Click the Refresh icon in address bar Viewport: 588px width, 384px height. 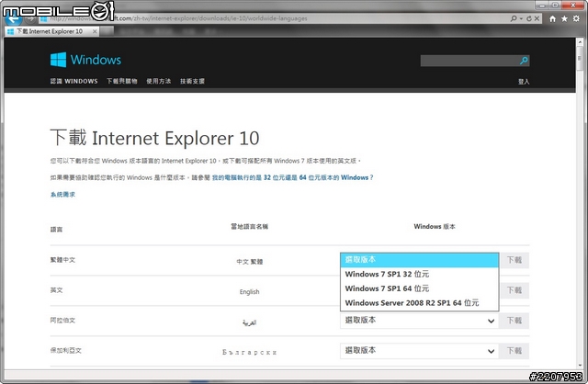(x=529, y=18)
